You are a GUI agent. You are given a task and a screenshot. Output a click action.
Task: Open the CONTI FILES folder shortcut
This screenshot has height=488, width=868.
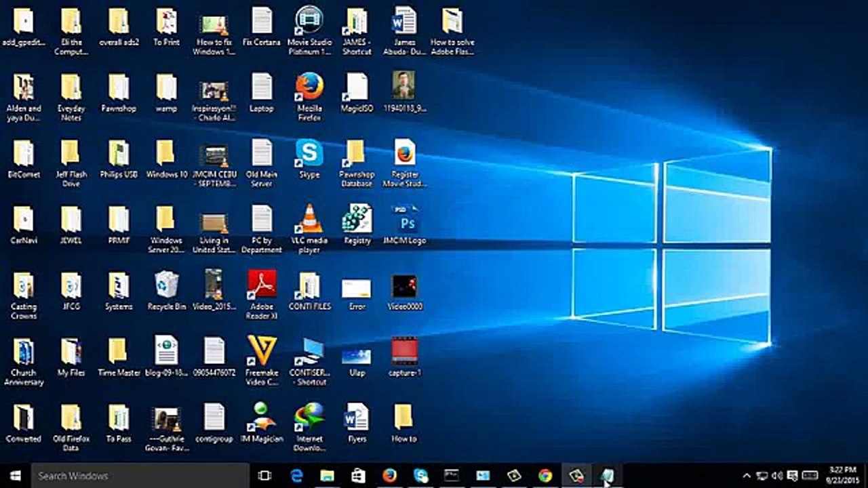coord(309,292)
